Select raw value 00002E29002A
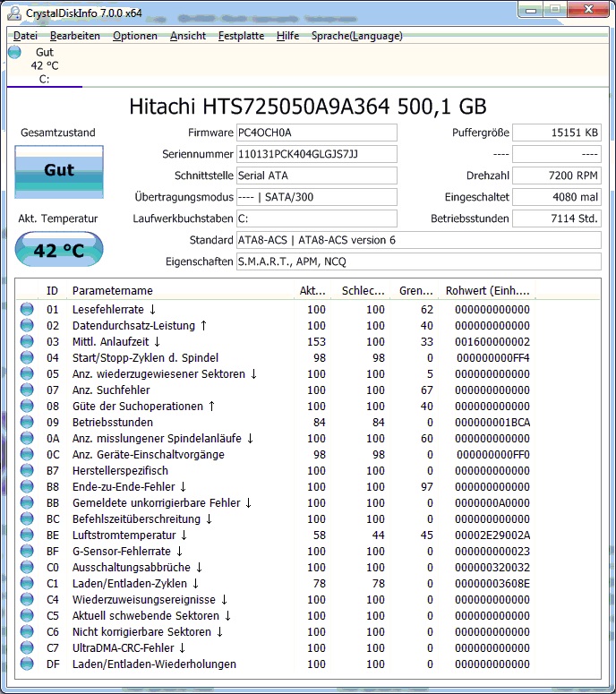This screenshot has width=616, height=694. pos(492,535)
